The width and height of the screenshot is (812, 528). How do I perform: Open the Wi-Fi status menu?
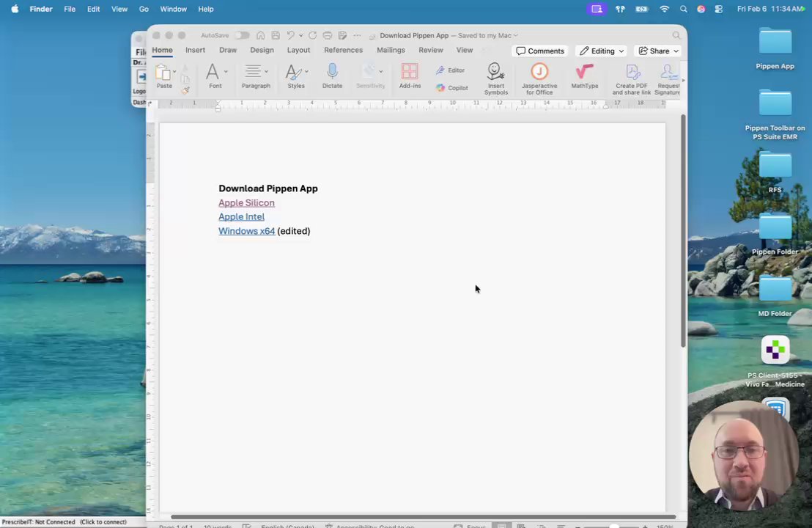click(665, 9)
